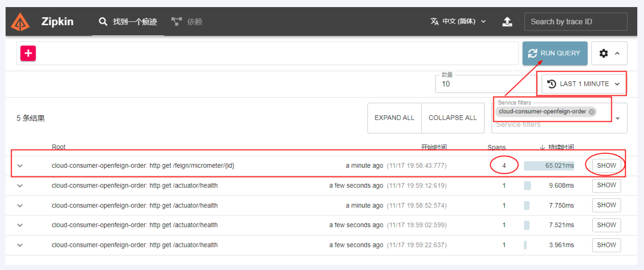The image size is (644, 270).
Task: Sort by the duration arrow icon
Action: 542,147
